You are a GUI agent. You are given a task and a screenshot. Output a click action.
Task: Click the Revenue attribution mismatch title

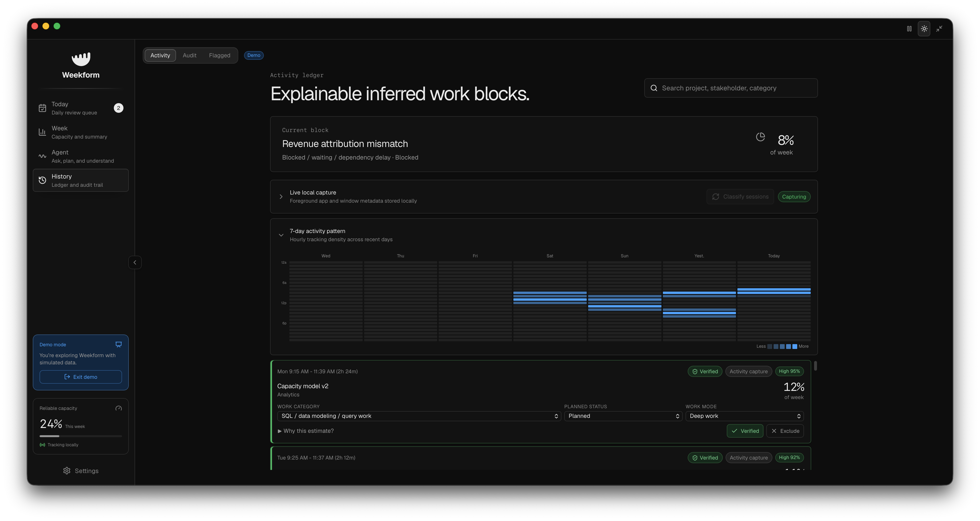345,144
